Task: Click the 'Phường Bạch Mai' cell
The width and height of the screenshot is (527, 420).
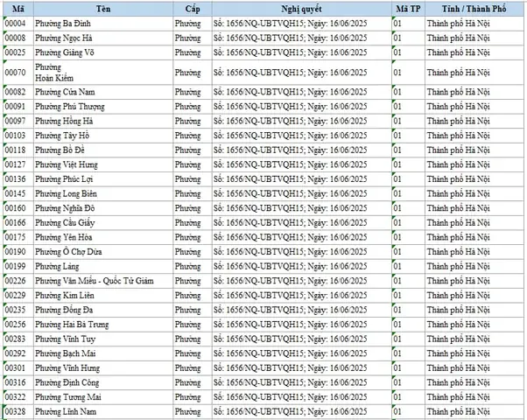Action: pyautogui.click(x=103, y=353)
